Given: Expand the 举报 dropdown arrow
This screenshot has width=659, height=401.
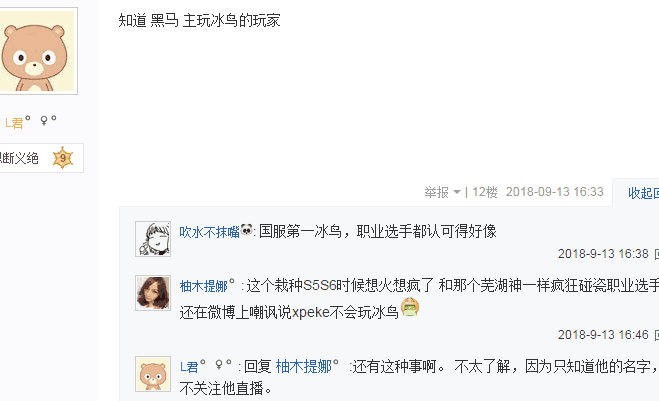Looking at the screenshot, I should coord(457,193).
